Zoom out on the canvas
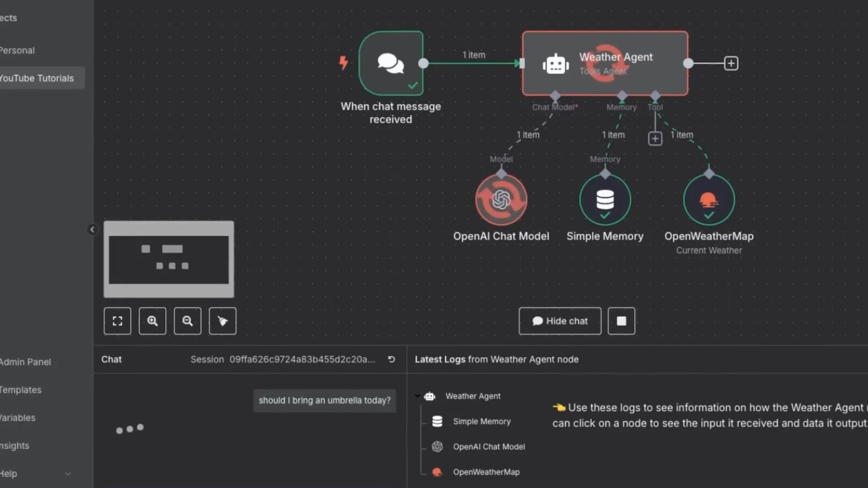The width and height of the screenshot is (868, 488). pos(188,321)
